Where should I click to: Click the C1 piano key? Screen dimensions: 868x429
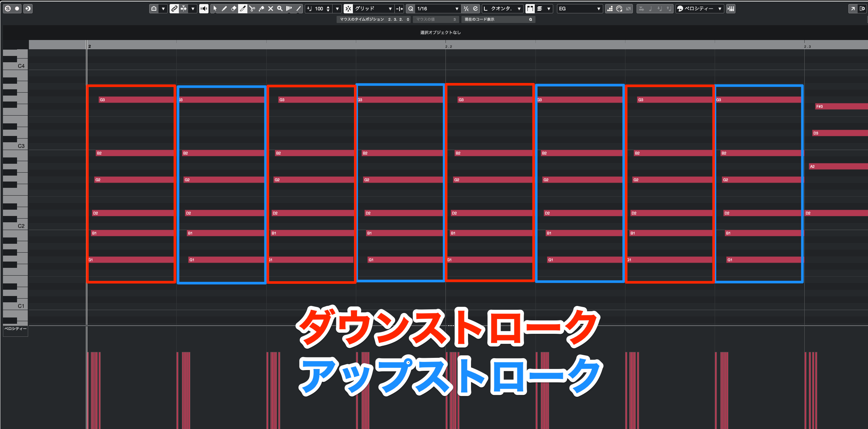16,306
